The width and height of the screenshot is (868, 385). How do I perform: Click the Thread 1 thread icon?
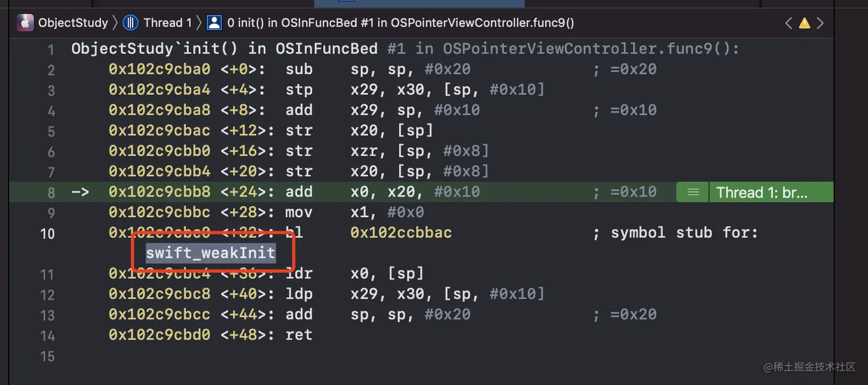pyautogui.click(x=131, y=23)
